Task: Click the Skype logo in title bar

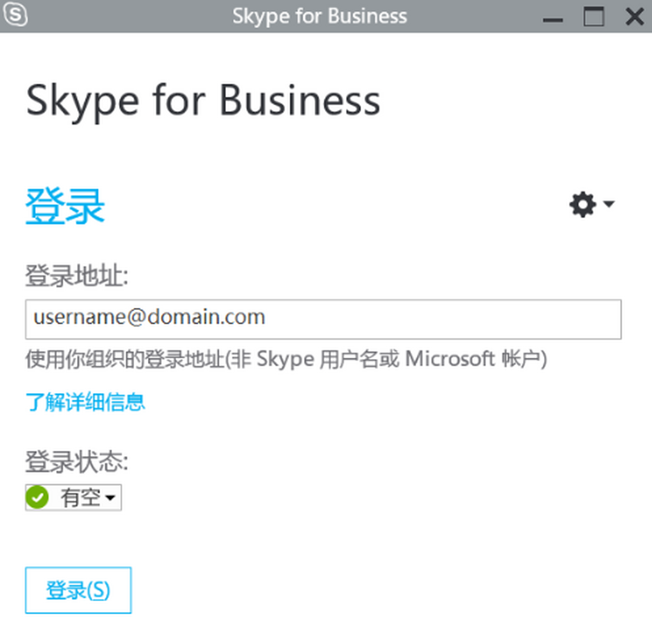Action: point(15,15)
